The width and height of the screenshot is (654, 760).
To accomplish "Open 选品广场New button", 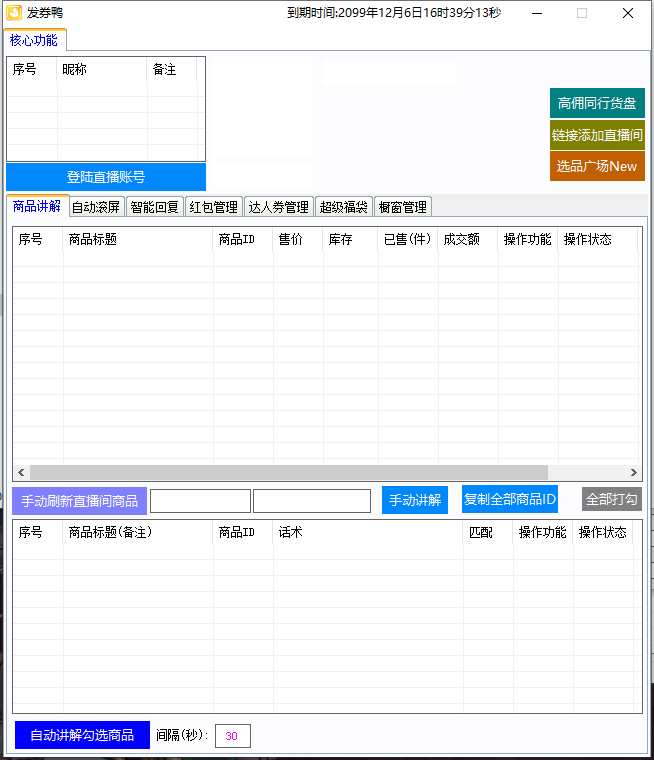I will (x=597, y=166).
